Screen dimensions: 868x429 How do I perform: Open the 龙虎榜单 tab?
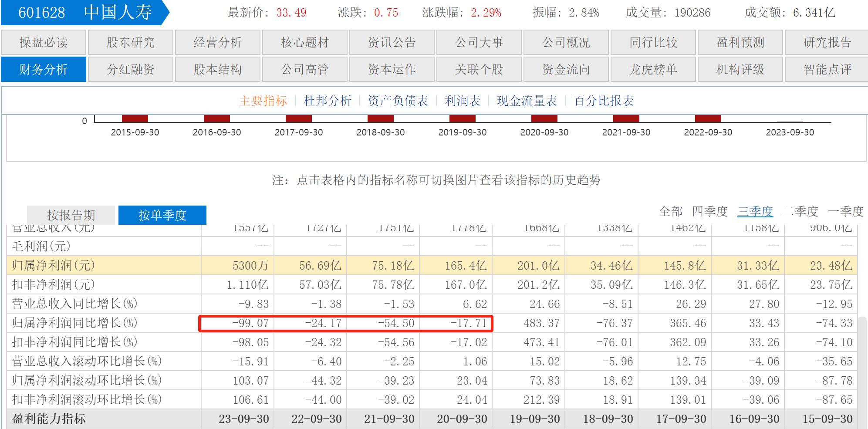click(x=653, y=70)
